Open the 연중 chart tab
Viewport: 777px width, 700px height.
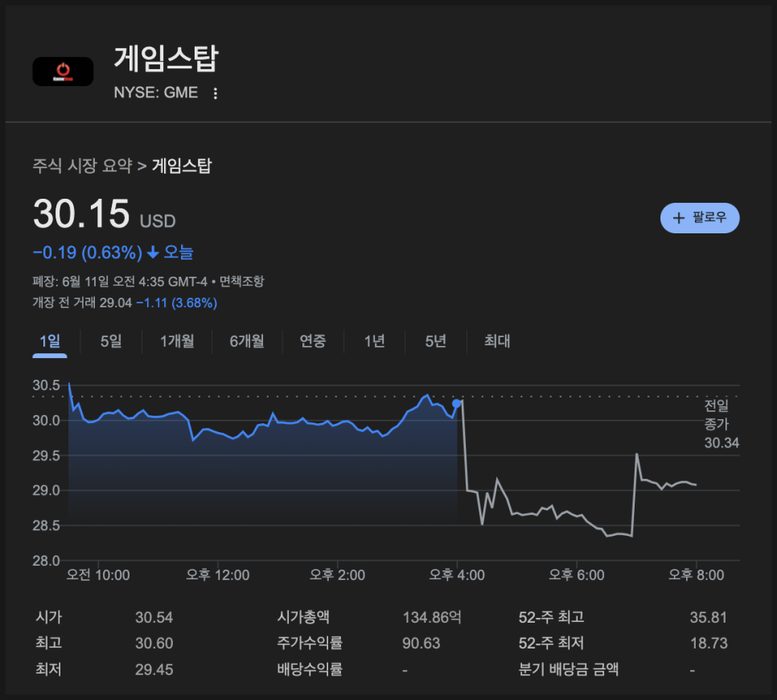313,341
